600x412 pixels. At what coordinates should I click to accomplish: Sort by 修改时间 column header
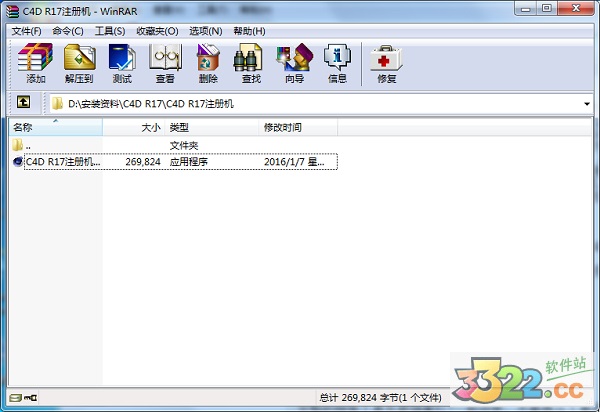coord(298,127)
